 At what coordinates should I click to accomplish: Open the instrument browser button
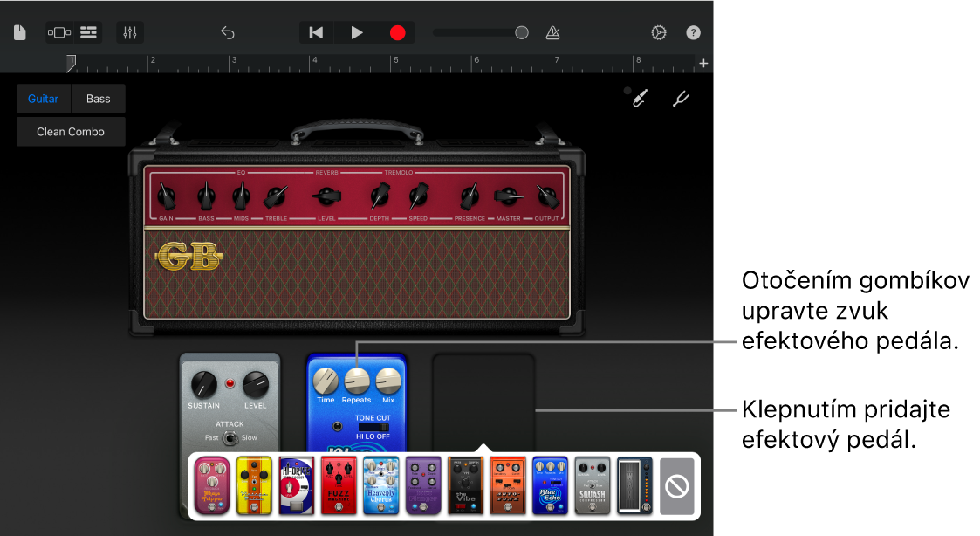pyautogui.click(x=59, y=32)
